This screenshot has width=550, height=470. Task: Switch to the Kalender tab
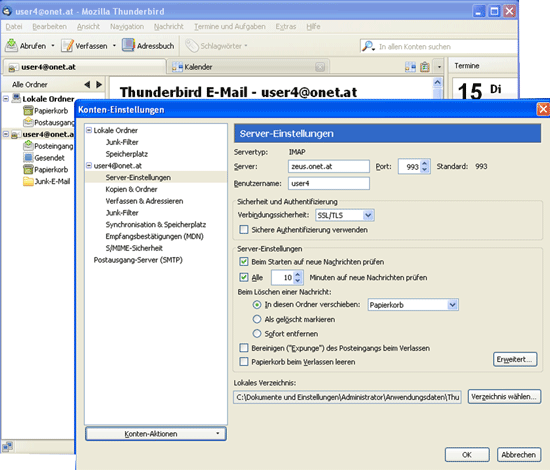tap(247, 67)
